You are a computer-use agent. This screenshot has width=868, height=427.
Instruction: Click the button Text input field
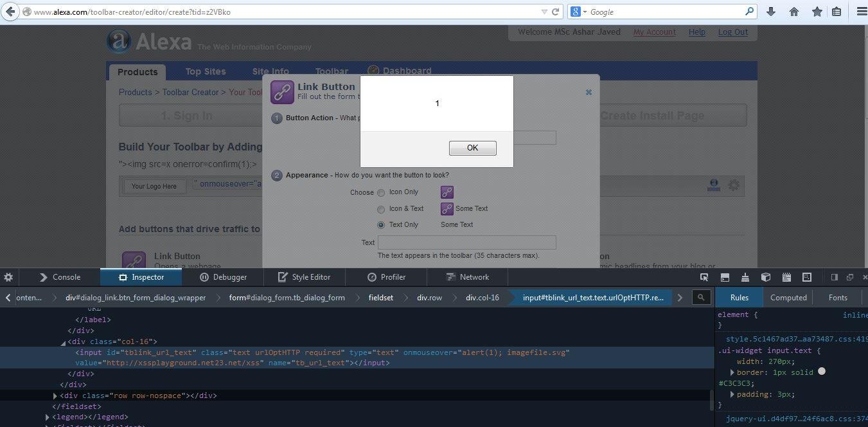coord(467,242)
